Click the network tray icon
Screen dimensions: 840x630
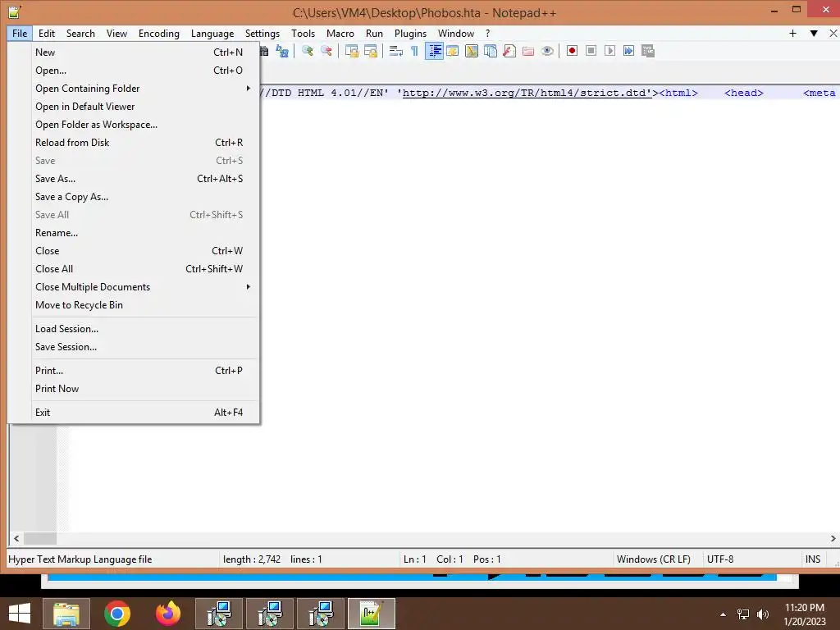[x=743, y=614]
